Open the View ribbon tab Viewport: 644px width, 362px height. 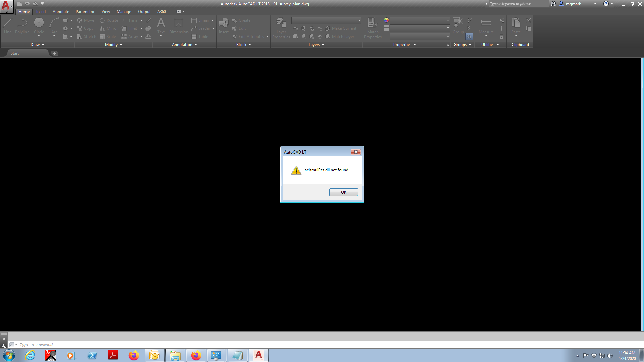point(106,12)
